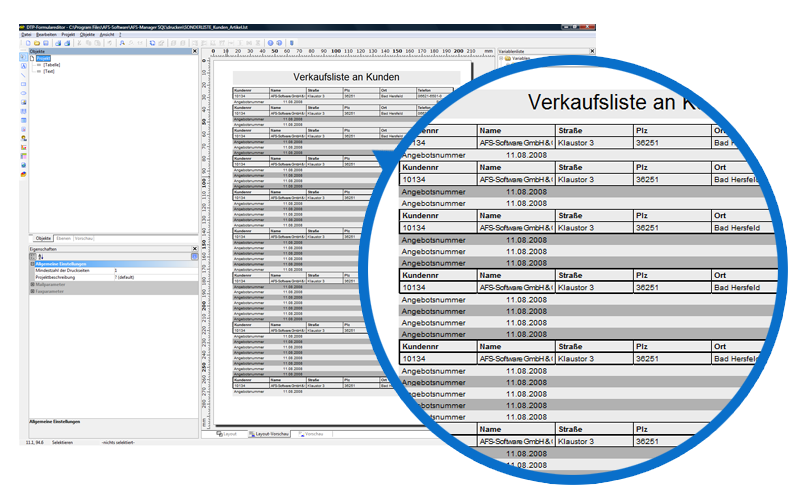
Task: Open the Objekte menu
Action: click(x=87, y=35)
